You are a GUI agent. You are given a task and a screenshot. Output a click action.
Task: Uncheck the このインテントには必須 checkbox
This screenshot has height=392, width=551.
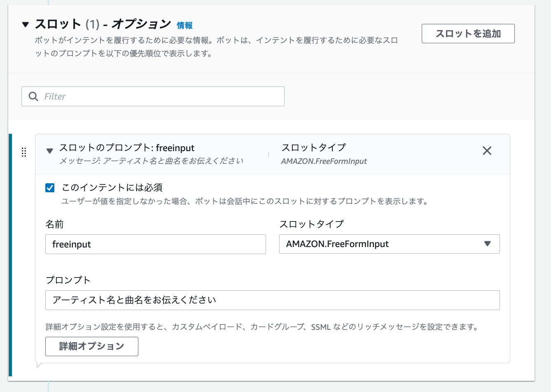(x=49, y=187)
